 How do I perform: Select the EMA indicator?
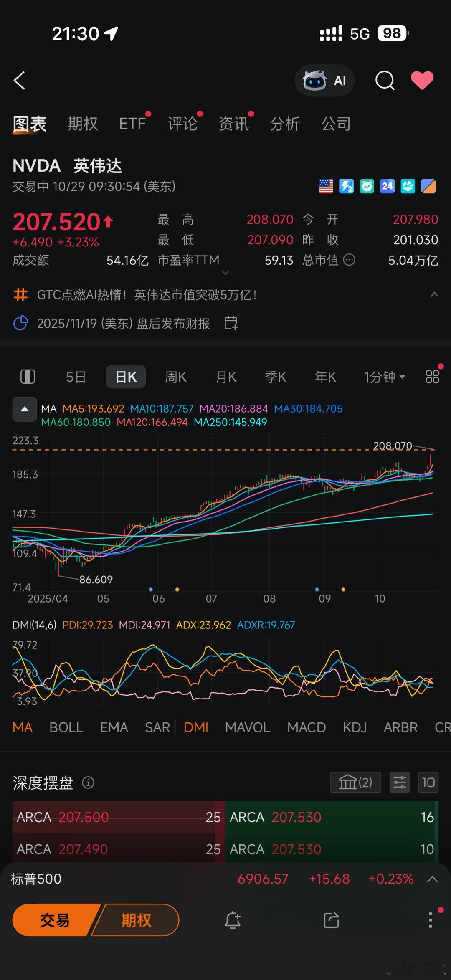tap(114, 728)
